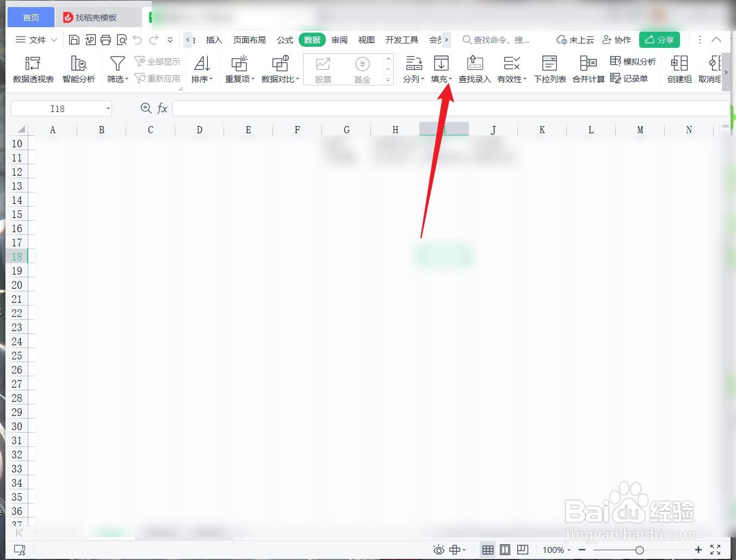Select the 基金 fund data type

coord(362,70)
